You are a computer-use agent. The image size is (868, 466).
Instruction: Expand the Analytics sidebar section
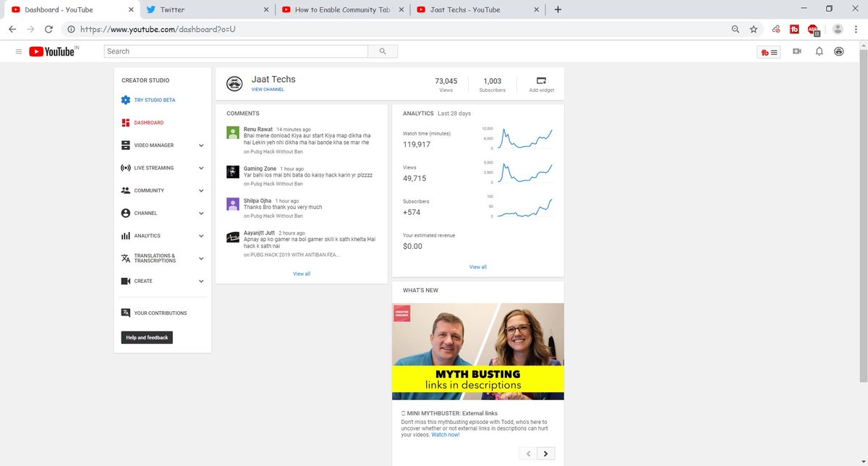[201, 236]
